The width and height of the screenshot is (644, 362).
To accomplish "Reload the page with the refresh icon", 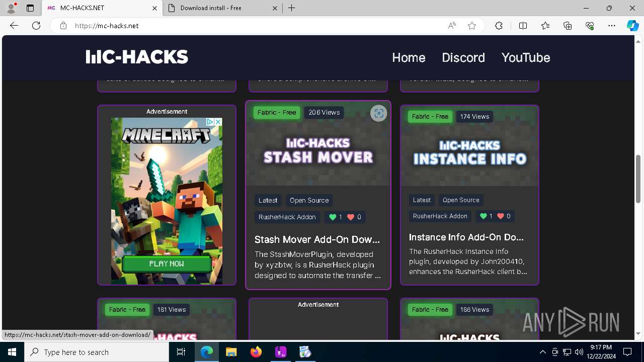I will [36, 26].
